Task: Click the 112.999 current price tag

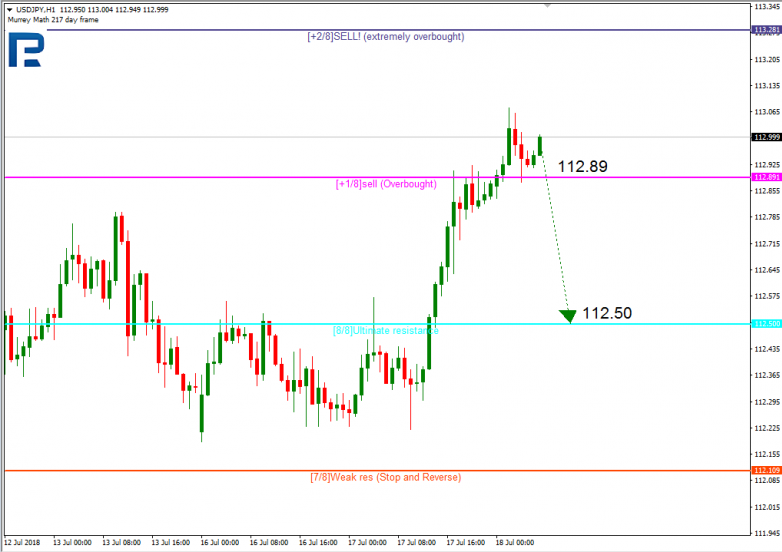Action: tap(767, 137)
